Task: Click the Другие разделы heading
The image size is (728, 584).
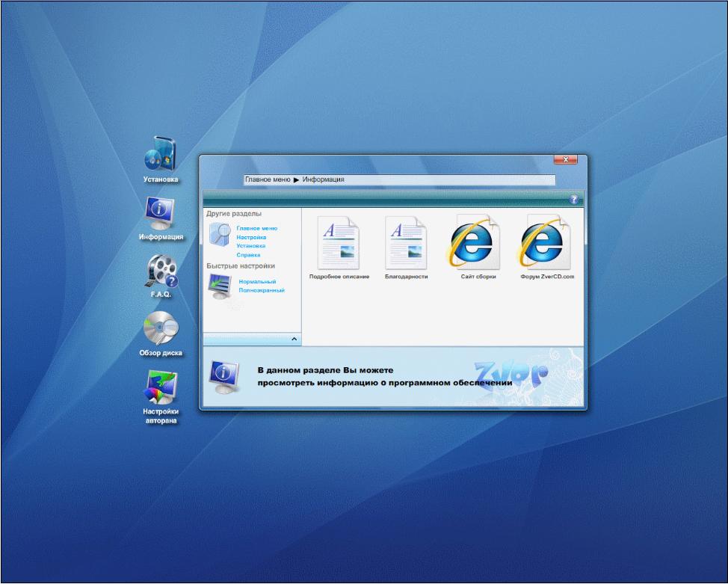Action: [233, 214]
